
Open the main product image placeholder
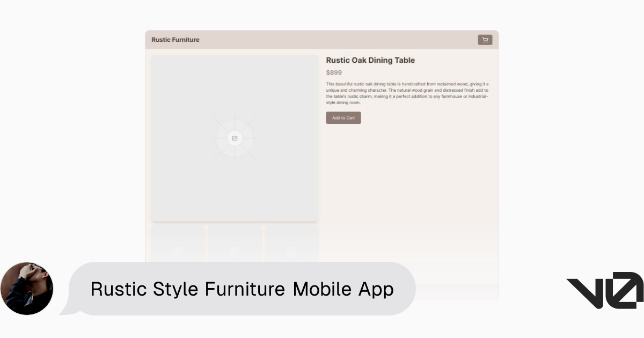point(235,138)
